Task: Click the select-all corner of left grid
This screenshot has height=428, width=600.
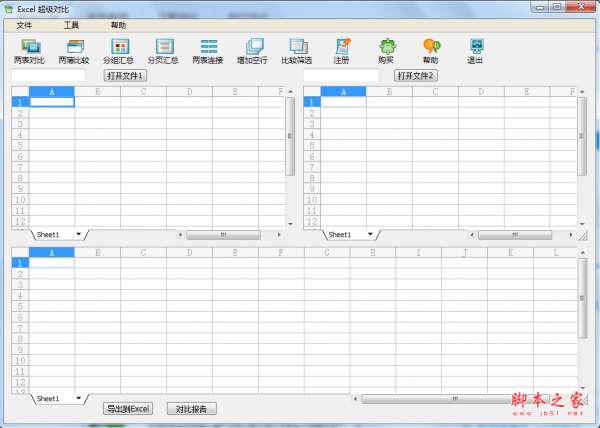Action: [20, 91]
